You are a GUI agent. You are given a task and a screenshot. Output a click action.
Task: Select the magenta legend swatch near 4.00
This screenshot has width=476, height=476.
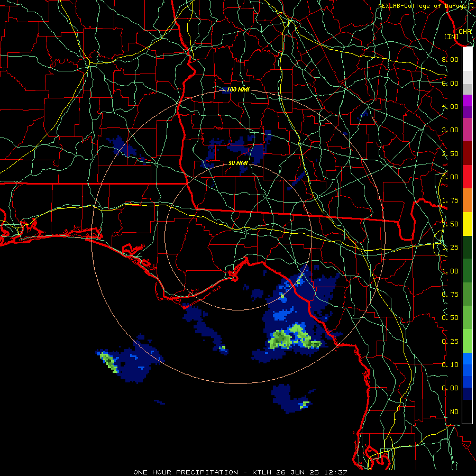tap(467, 100)
